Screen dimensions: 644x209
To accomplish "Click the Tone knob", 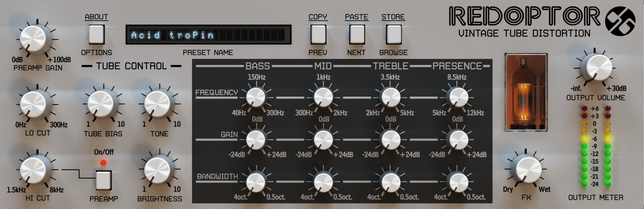I will pos(157,104).
